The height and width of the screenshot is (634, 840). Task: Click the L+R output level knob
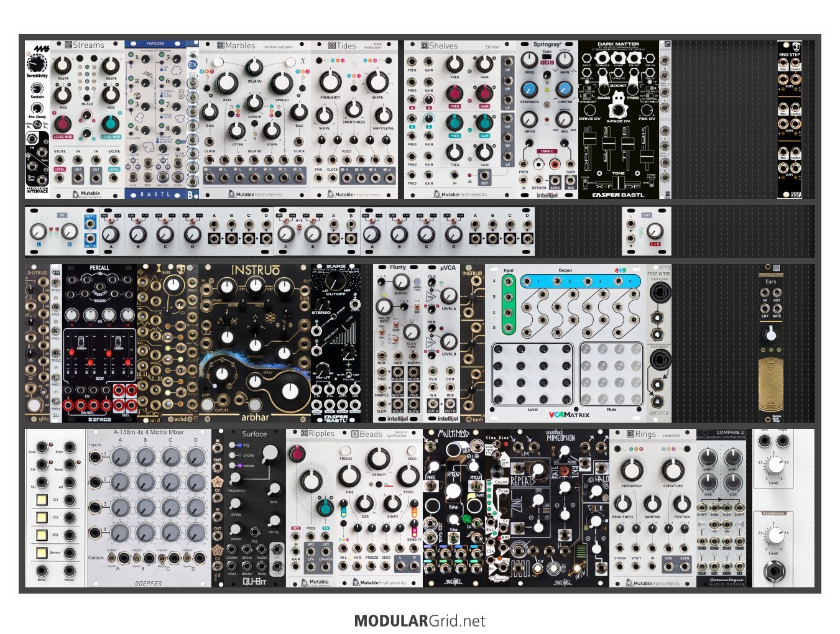pyautogui.click(x=654, y=232)
